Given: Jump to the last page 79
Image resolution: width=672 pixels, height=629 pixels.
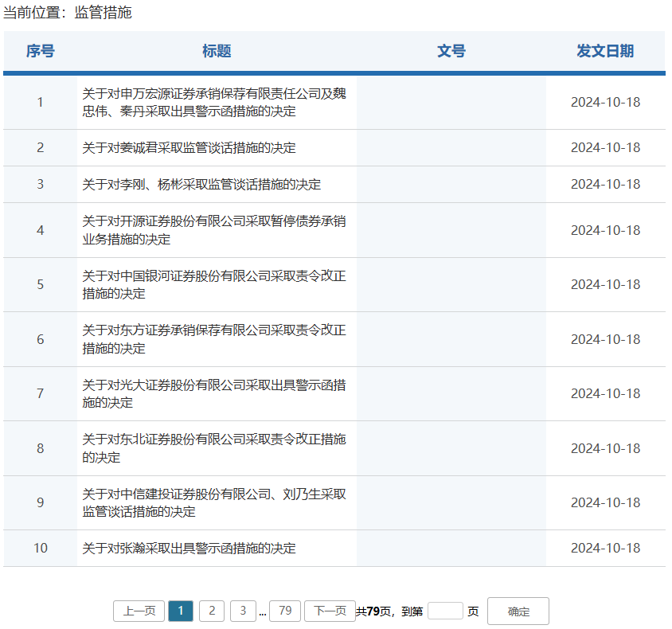Looking at the screenshot, I should pyautogui.click(x=284, y=611).
